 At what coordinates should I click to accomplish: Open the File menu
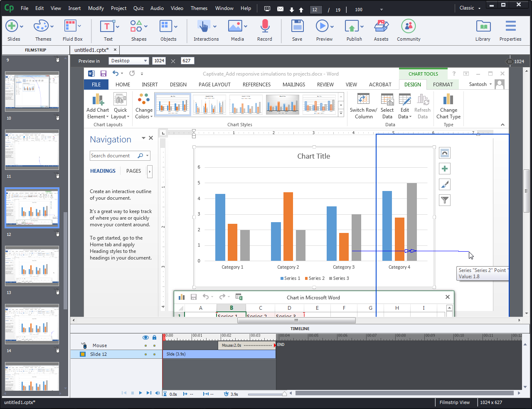click(x=25, y=8)
